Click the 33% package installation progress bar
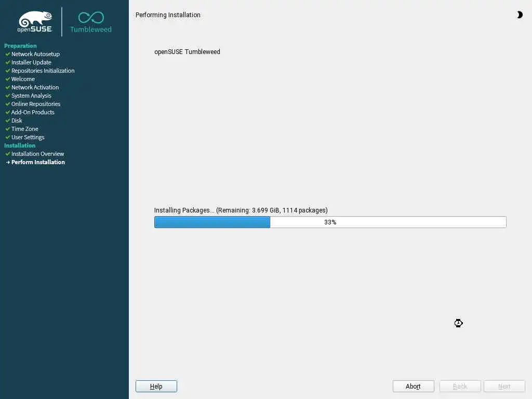 tap(330, 222)
